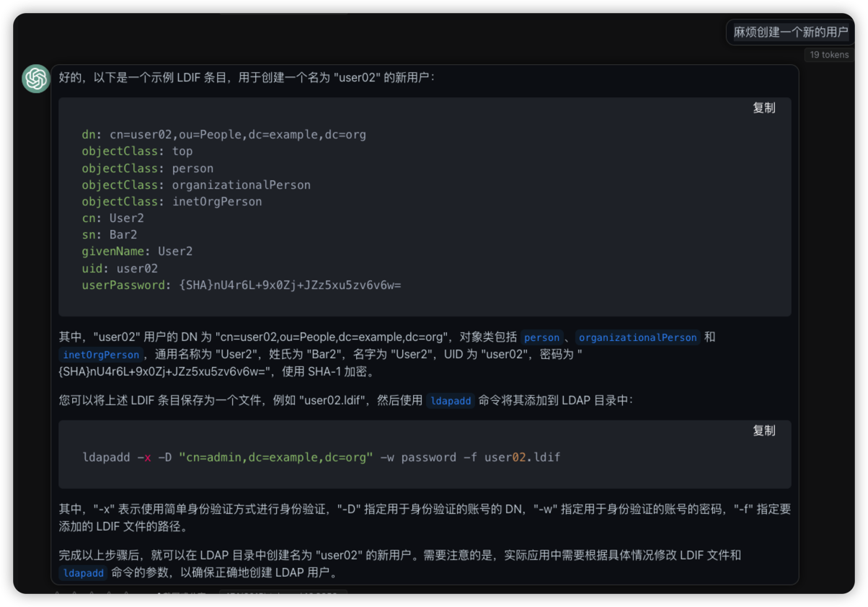
Task: Click the dn line in the LDIF code
Action: (x=223, y=135)
